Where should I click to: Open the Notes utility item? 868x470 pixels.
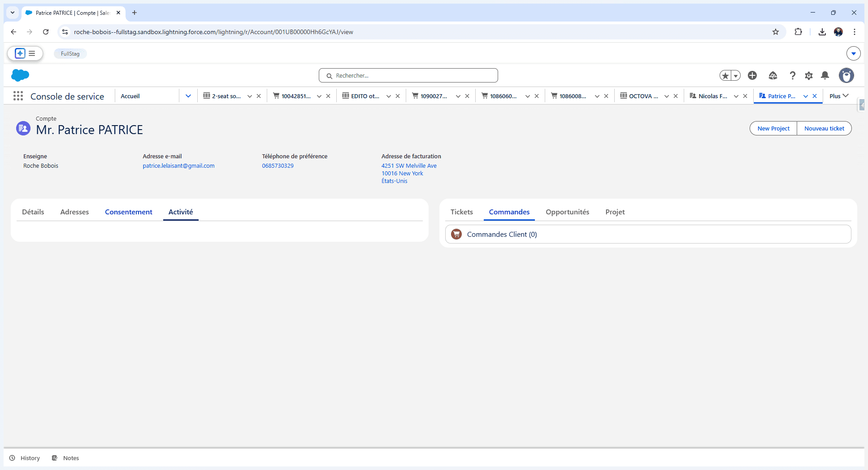[x=65, y=458]
